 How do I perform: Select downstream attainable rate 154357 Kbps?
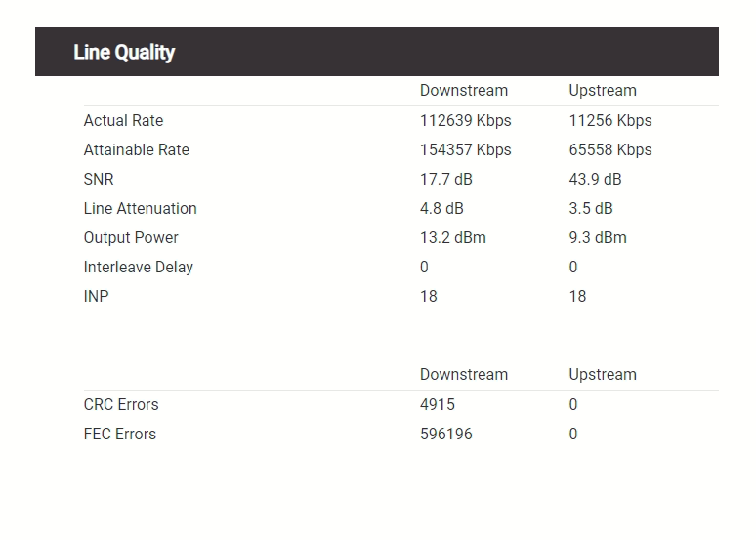(465, 150)
